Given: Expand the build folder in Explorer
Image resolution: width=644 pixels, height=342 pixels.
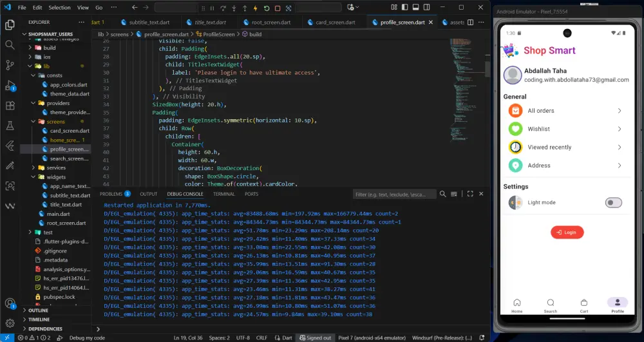Looking at the screenshot, I should (49, 48).
